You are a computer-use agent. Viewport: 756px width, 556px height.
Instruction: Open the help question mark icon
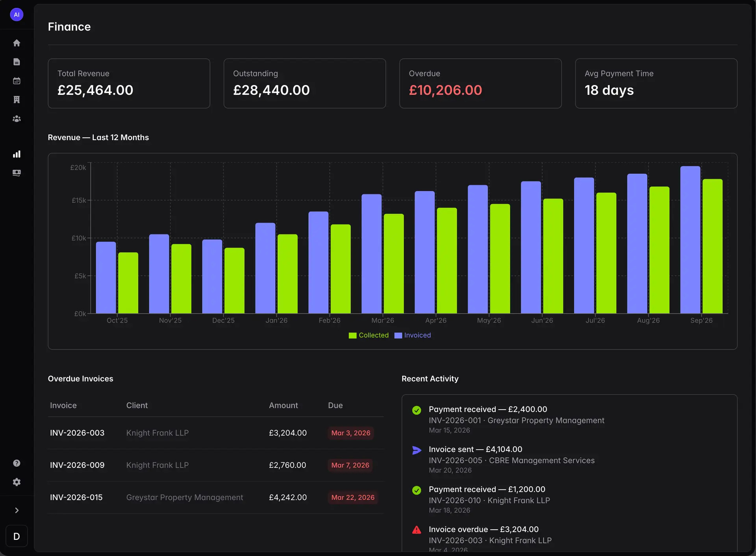pos(17,463)
